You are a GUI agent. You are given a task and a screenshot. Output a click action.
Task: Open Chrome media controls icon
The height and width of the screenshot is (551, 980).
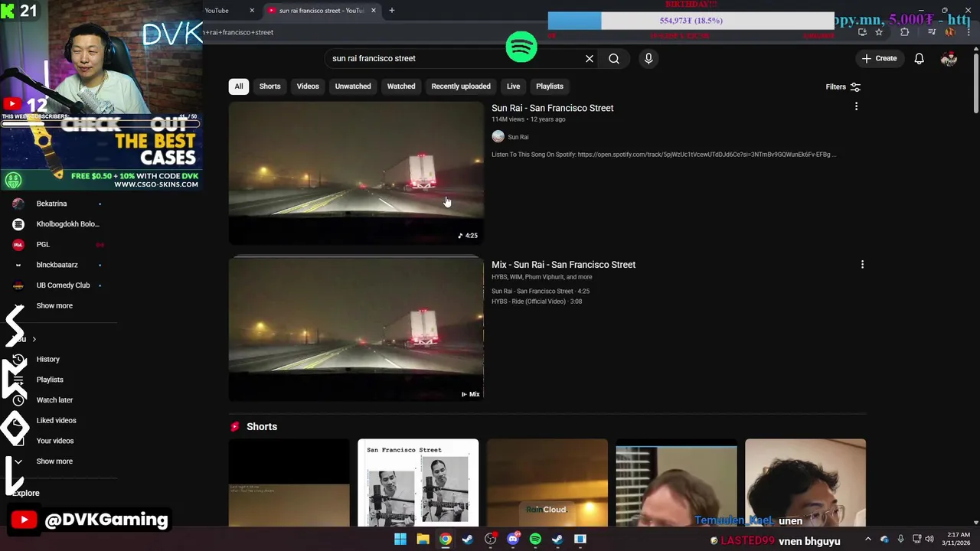pyautogui.click(x=932, y=32)
